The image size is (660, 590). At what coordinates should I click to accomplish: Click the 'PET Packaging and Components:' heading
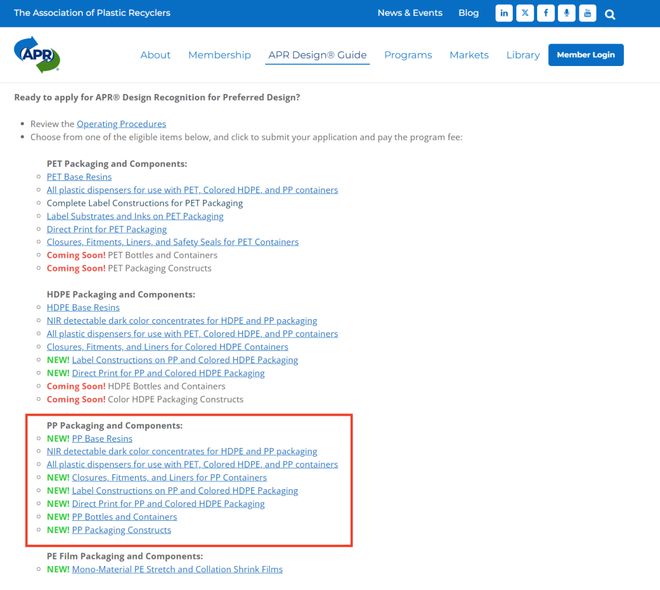(x=117, y=164)
